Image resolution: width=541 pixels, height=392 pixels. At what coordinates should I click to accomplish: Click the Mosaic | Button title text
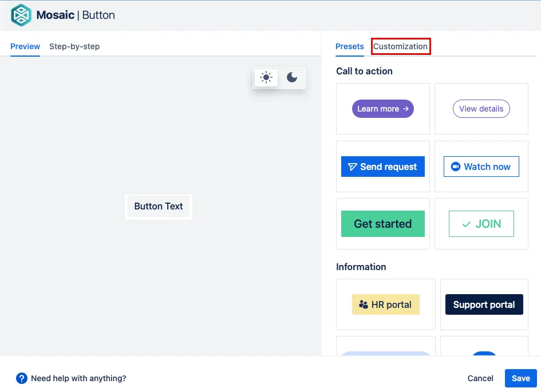[76, 15]
